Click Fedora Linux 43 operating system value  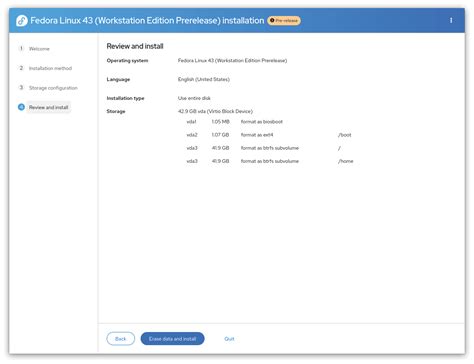[x=232, y=61]
